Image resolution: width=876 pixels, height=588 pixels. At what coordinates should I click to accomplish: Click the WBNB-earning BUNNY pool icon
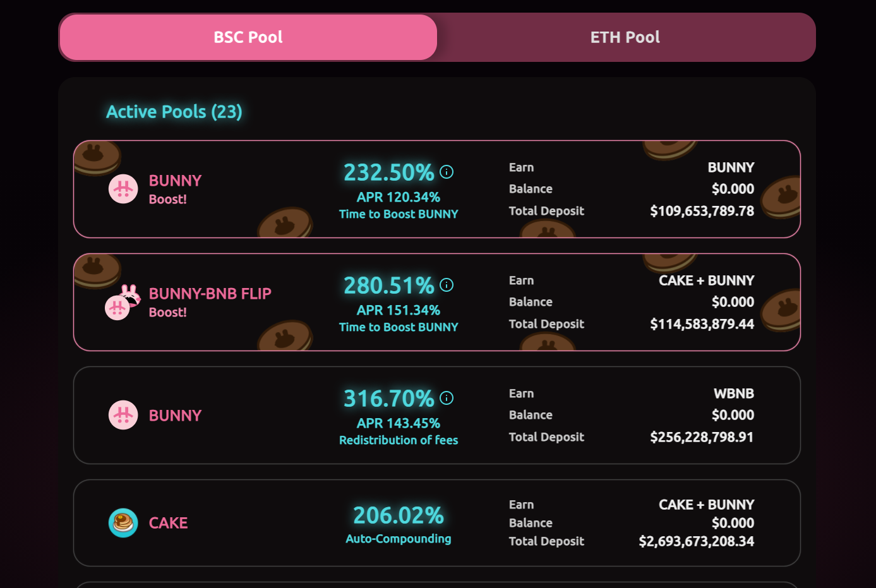123,415
